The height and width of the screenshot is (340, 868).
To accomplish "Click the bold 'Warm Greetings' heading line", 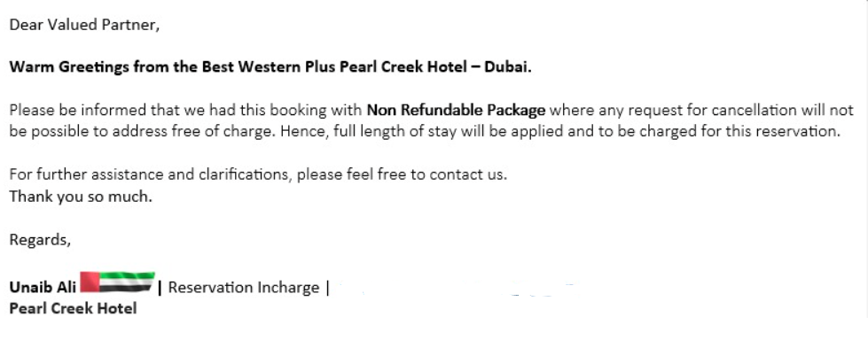I will pyautogui.click(x=270, y=67).
